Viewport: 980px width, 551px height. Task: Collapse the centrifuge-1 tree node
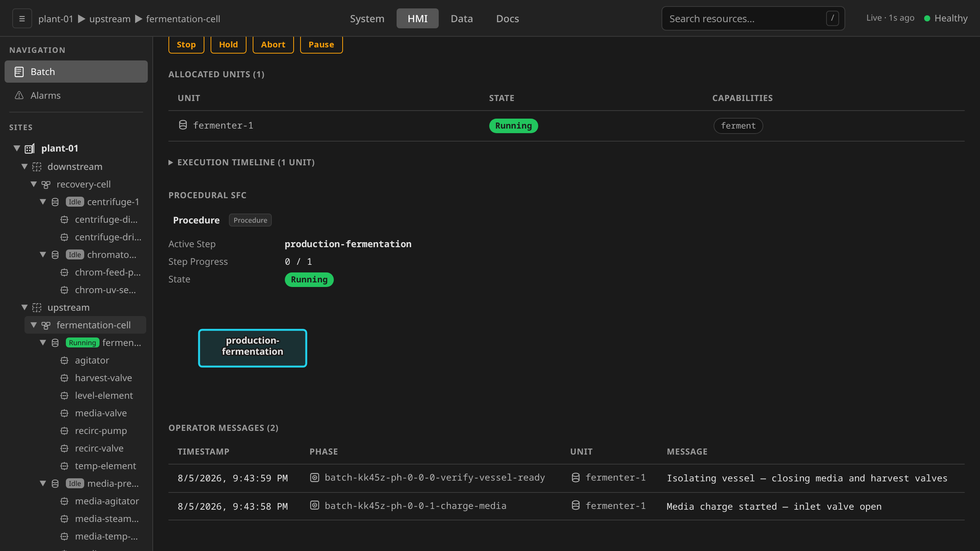43,202
